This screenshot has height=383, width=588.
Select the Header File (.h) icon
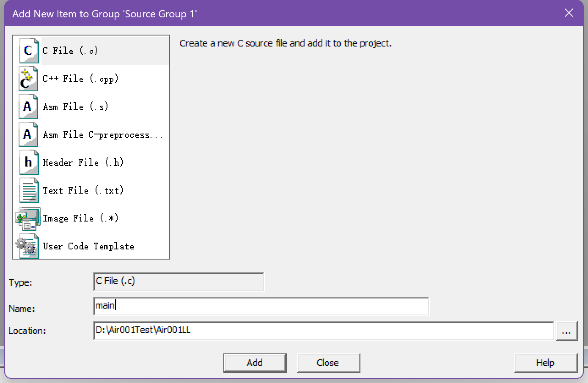click(29, 163)
